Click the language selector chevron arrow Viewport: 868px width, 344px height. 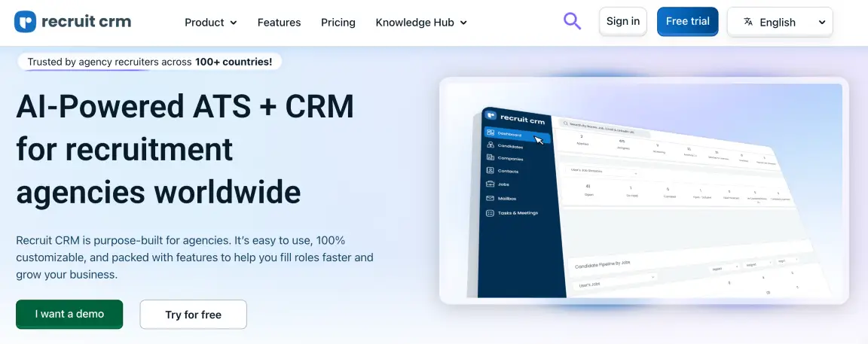point(822,23)
